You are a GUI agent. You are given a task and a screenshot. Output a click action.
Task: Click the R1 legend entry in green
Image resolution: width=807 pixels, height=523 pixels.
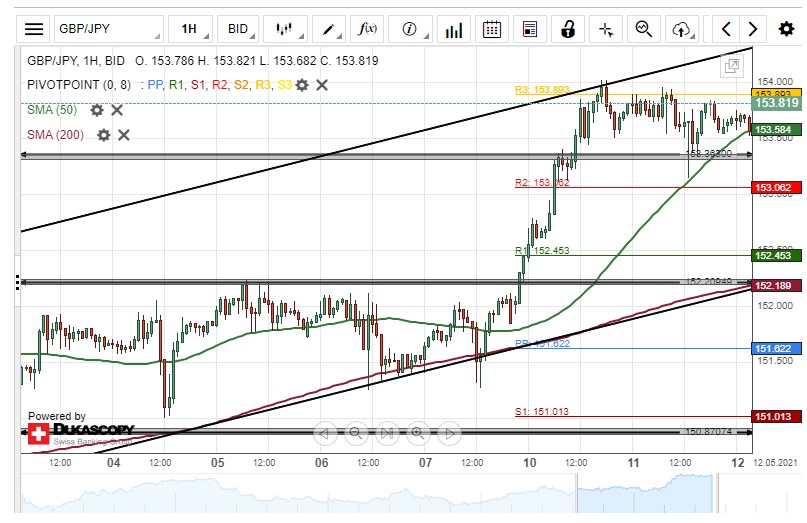click(176, 85)
